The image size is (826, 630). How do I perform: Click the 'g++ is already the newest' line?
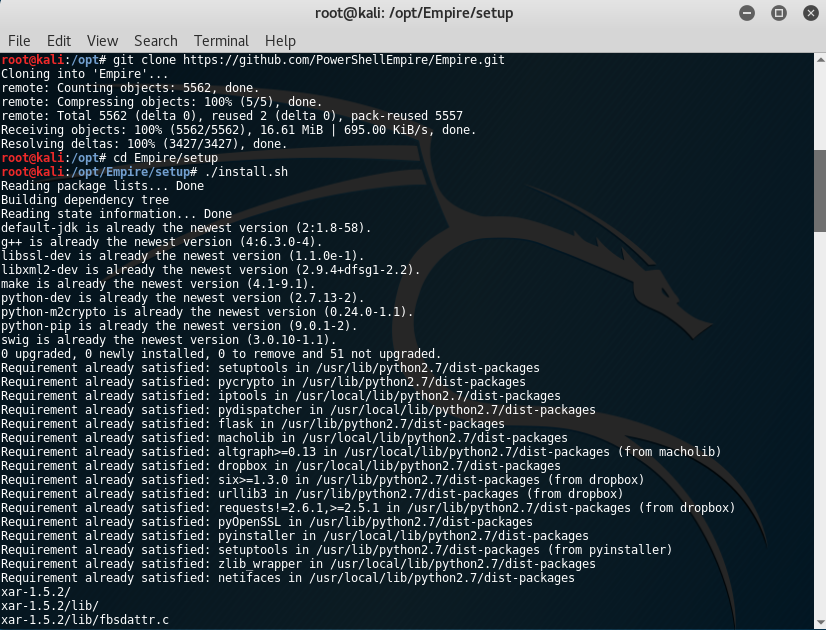[x=161, y=242]
